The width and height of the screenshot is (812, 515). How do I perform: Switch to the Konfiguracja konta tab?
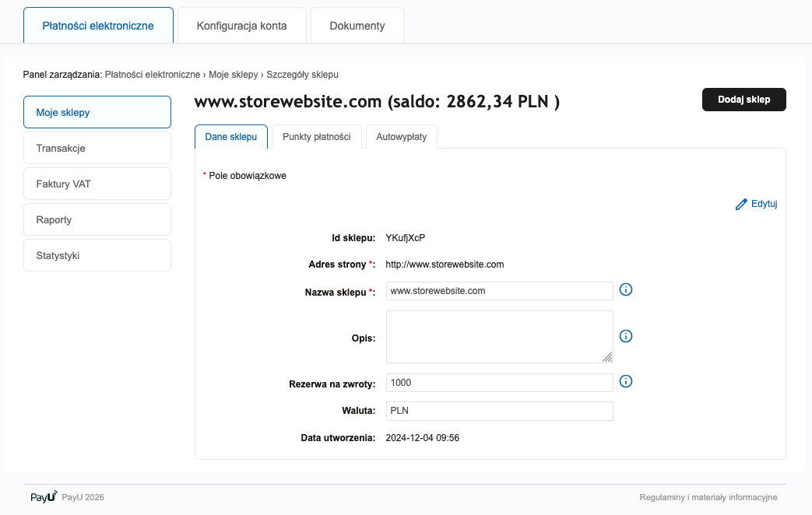click(242, 25)
